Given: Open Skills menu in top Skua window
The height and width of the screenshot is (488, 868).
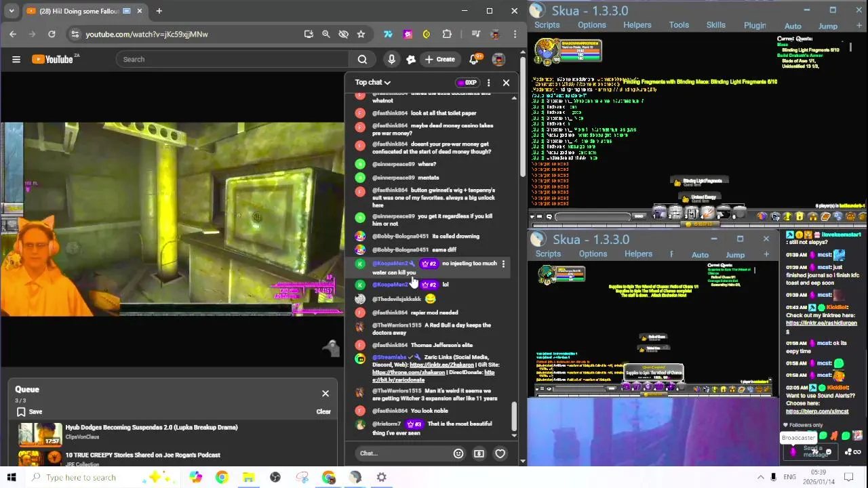Looking at the screenshot, I should (716, 25).
